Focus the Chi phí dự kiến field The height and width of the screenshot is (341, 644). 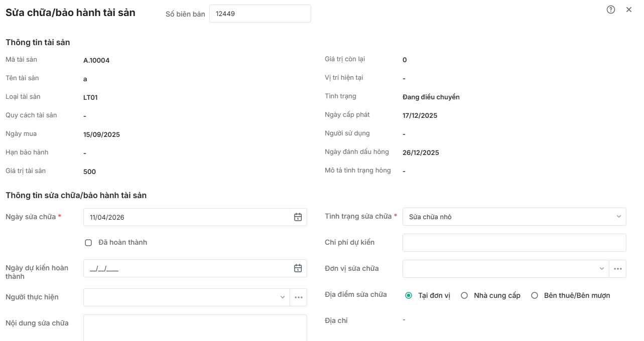pyautogui.click(x=514, y=243)
